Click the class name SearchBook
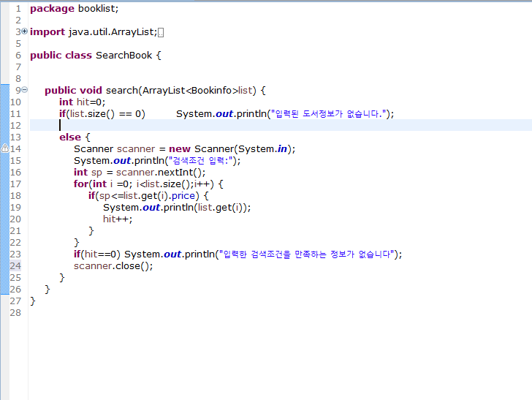This screenshot has height=400, width=532. (123, 56)
